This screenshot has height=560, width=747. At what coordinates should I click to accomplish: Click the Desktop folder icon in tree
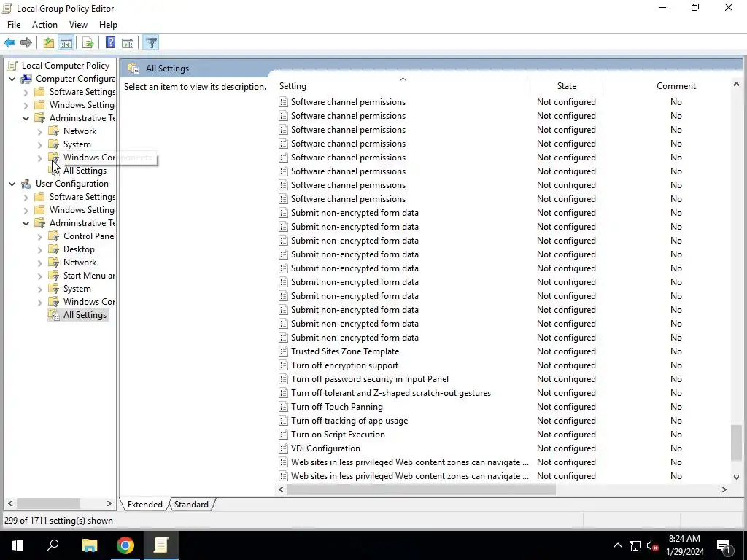[x=54, y=249]
